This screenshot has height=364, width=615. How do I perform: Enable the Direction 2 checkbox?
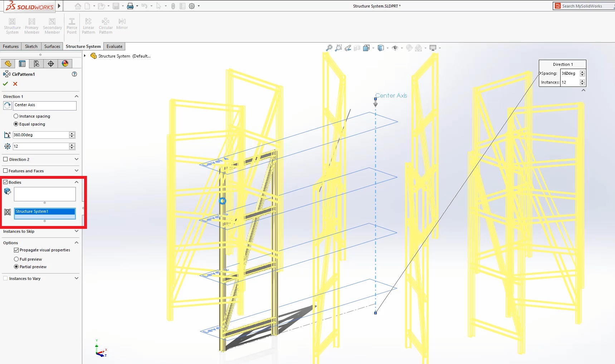click(5, 159)
